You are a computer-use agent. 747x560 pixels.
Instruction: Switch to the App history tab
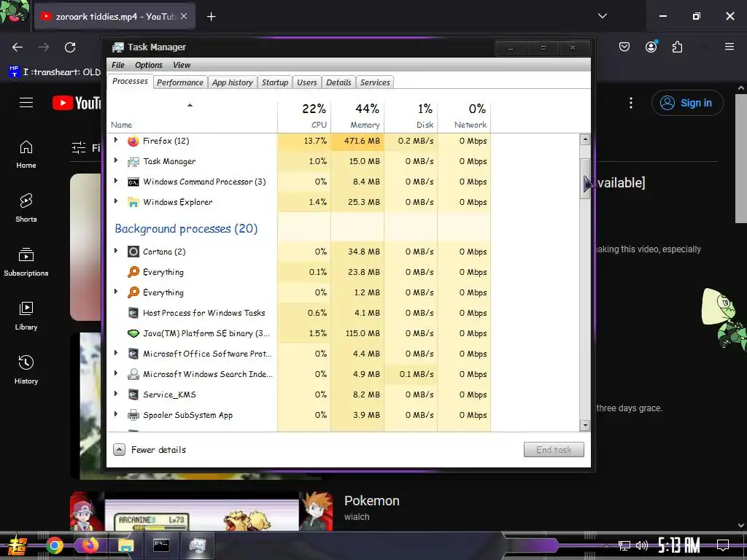click(x=233, y=82)
